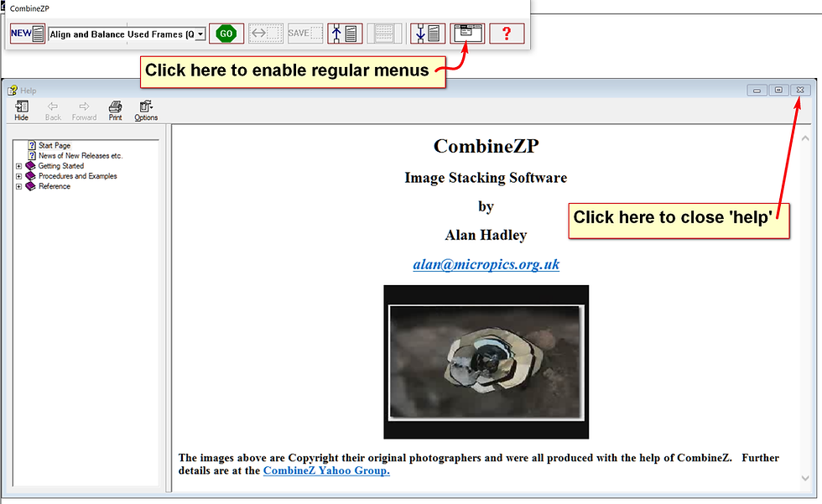Image resolution: width=822 pixels, height=504 pixels.
Task: Open the CombineZ Yahoo Group link
Action: click(x=326, y=470)
